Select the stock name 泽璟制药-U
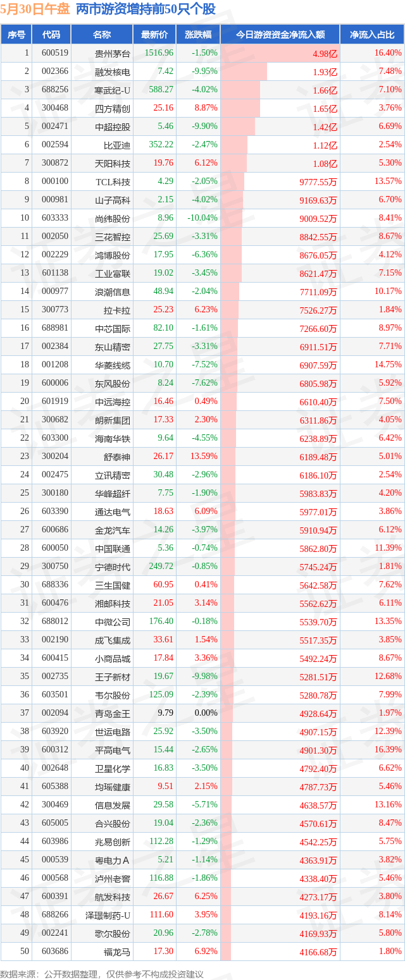Image resolution: width=405 pixels, height=980 pixels. (x=108, y=916)
